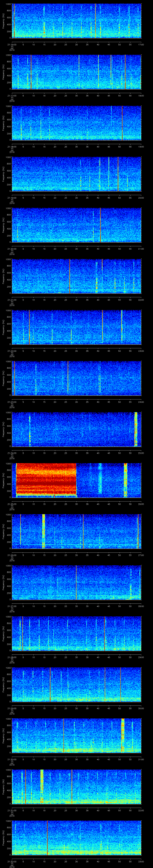Click the 21:25:00 start time label
153x868 pixels.
pos(12,504)
